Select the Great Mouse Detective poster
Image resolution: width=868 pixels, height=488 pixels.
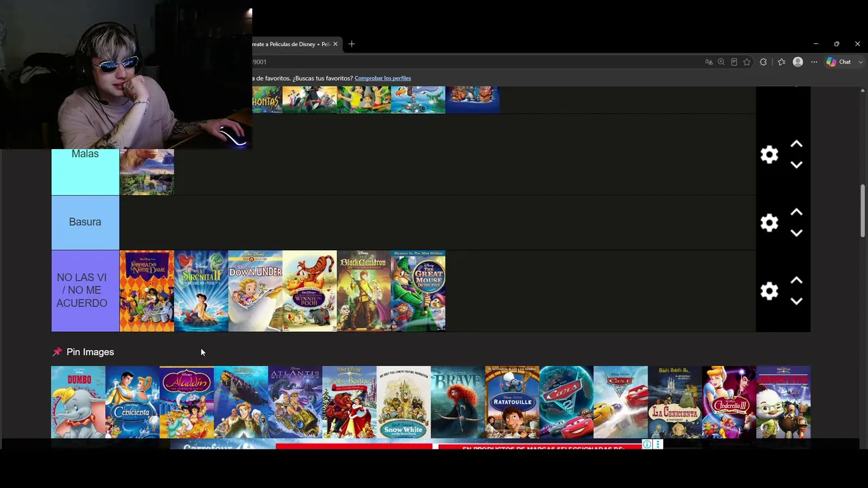coord(418,291)
